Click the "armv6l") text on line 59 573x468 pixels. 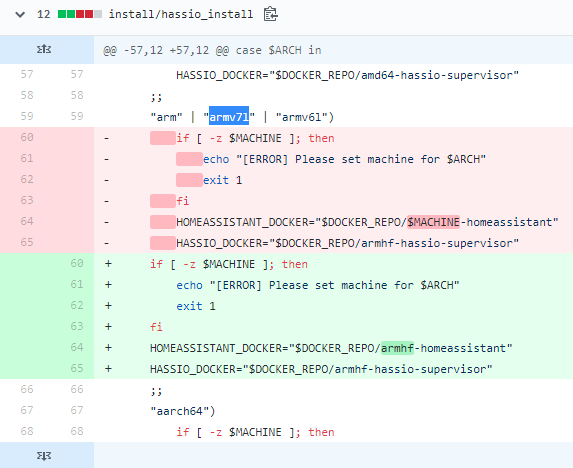pyautogui.click(x=305, y=117)
